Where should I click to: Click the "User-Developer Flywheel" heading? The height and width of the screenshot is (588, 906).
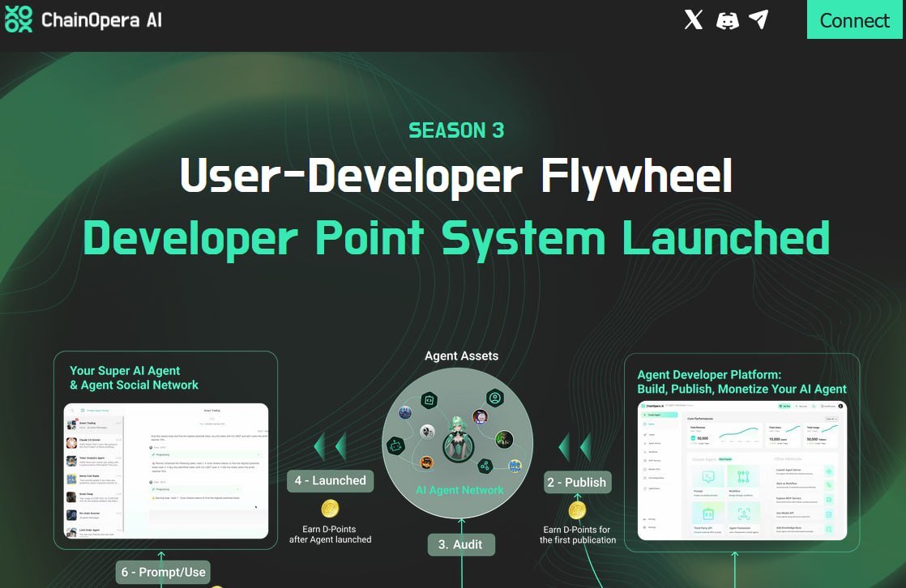(x=456, y=177)
